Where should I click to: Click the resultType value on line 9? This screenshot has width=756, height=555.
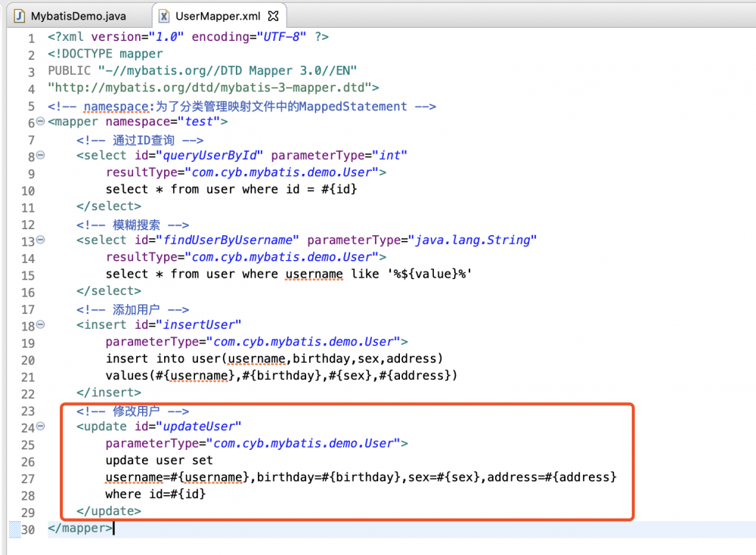282,172
